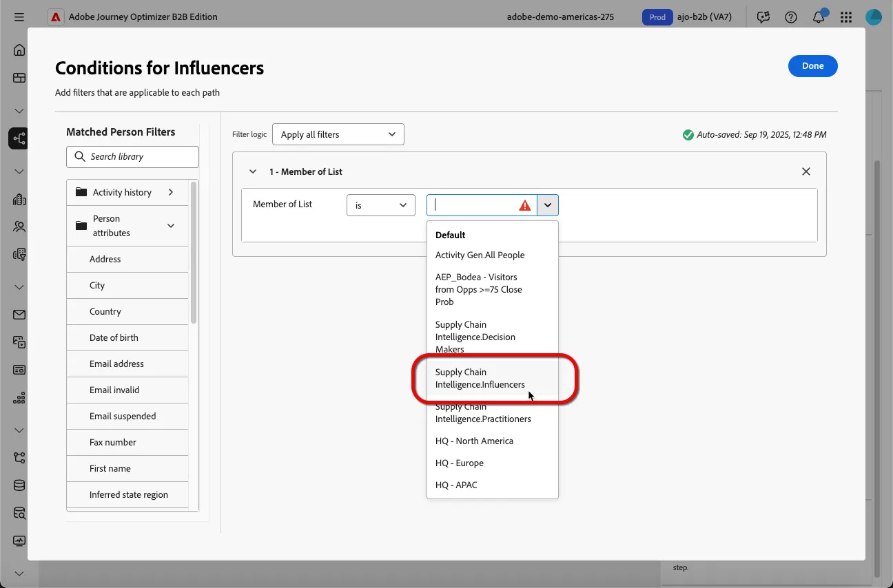Open the Help question mark icon
The image size is (893, 588).
791,17
